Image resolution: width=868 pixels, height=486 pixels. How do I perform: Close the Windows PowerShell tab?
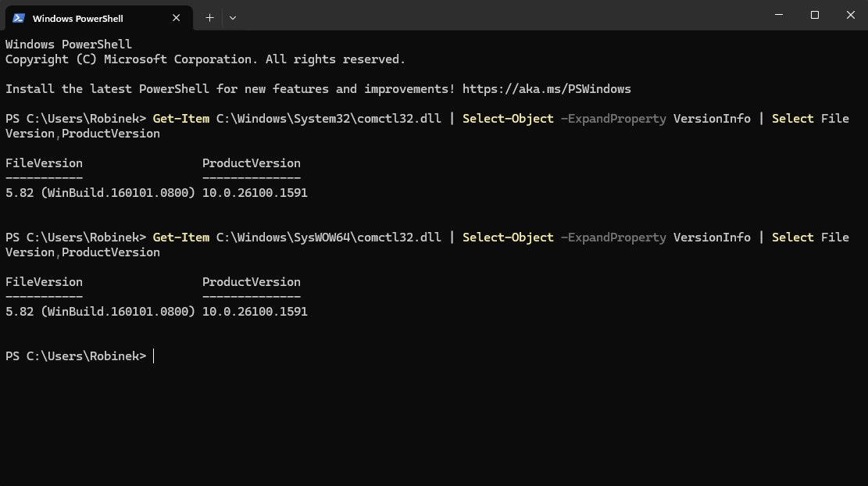point(176,18)
